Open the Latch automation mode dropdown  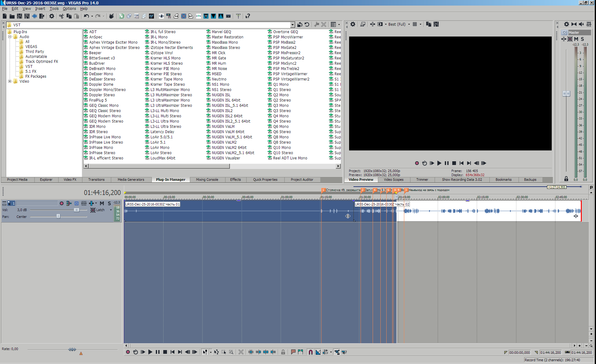(111, 210)
